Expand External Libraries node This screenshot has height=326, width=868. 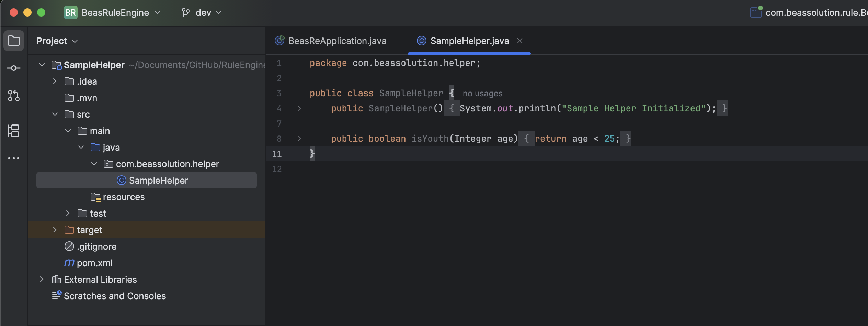pyautogui.click(x=42, y=279)
